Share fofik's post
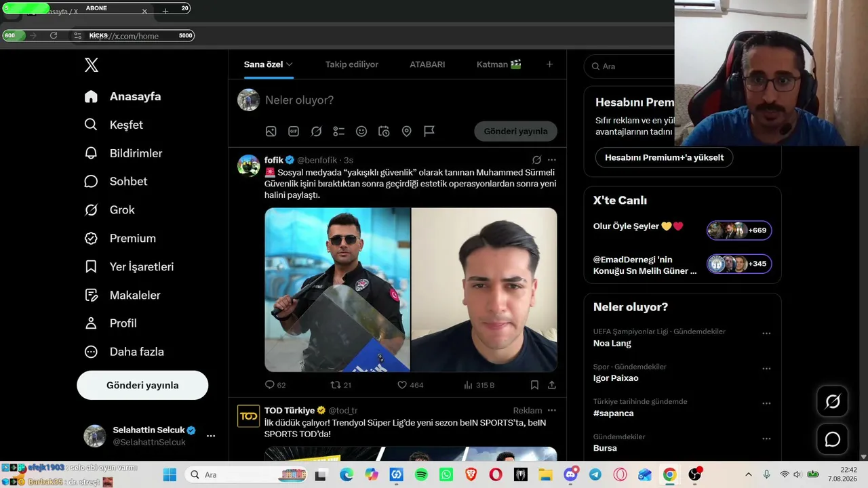This screenshot has height=488, width=868. pyautogui.click(x=552, y=385)
